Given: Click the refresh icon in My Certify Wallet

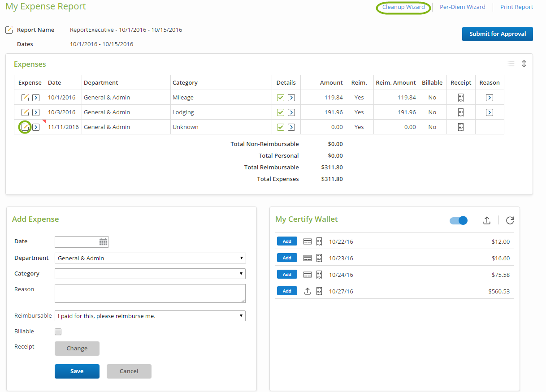Looking at the screenshot, I should pyautogui.click(x=510, y=220).
